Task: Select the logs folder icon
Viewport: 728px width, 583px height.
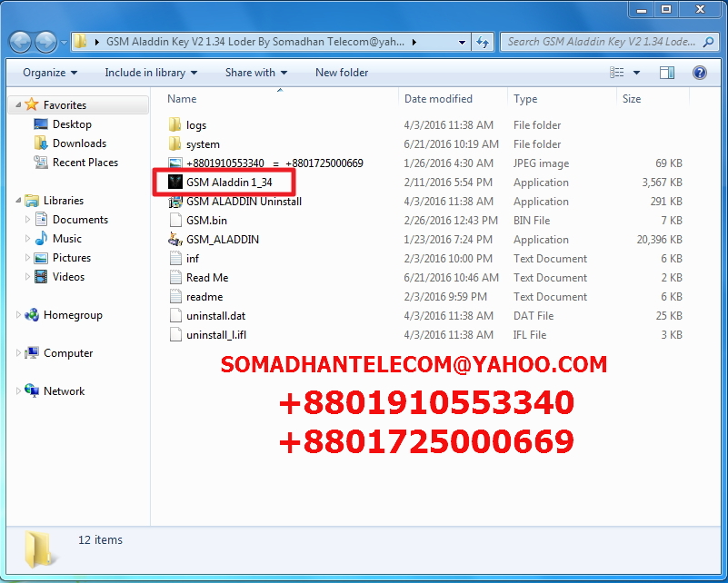Action: coord(175,124)
